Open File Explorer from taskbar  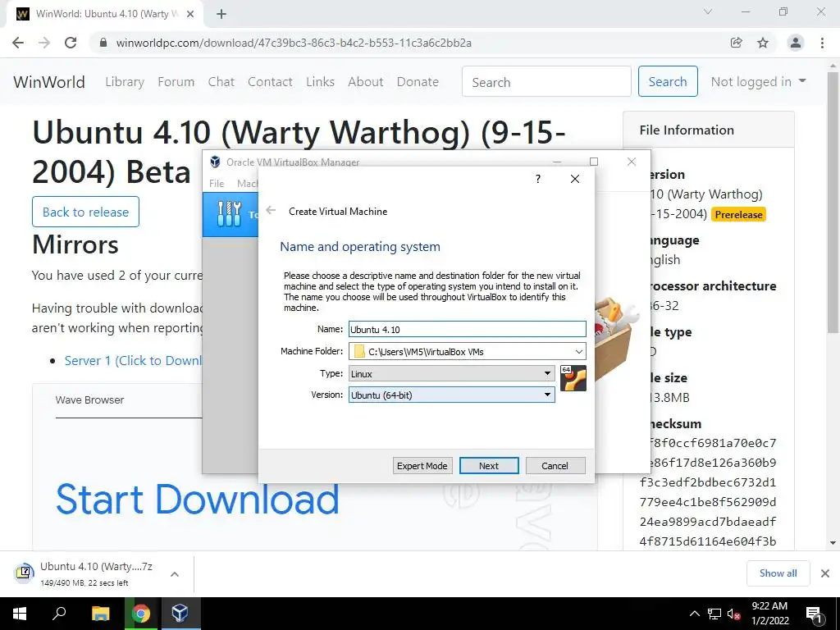pyautogui.click(x=100, y=614)
